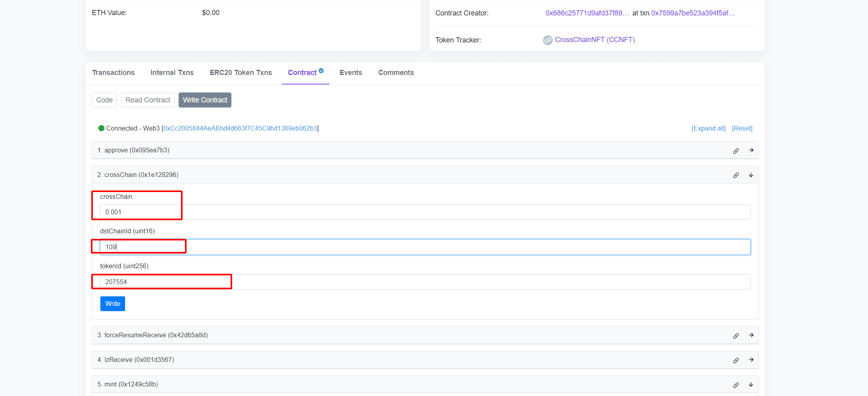The width and height of the screenshot is (868, 396).
Task: Copy permalink icon for mint function
Action: (x=736, y=385)
